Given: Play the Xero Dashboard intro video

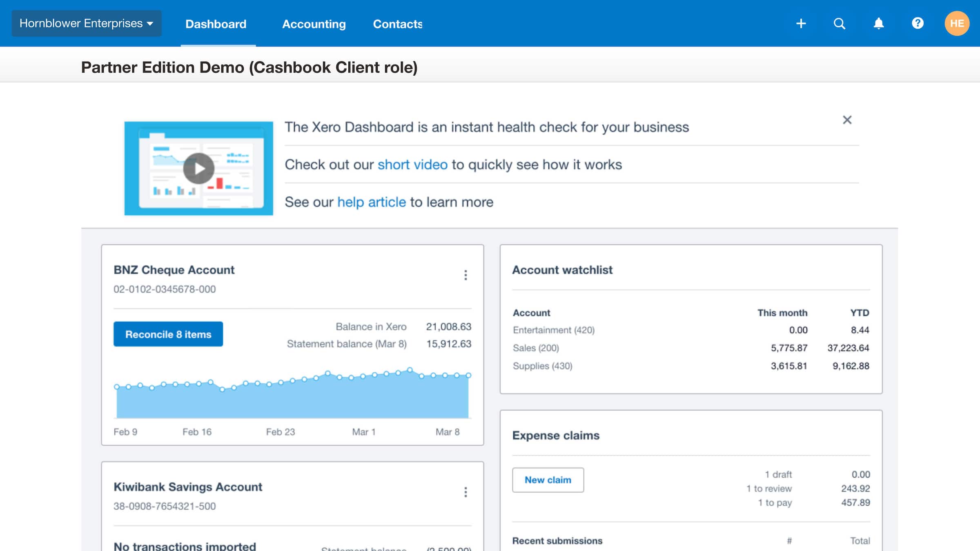Looking at the screenshot, I should 199,168.
